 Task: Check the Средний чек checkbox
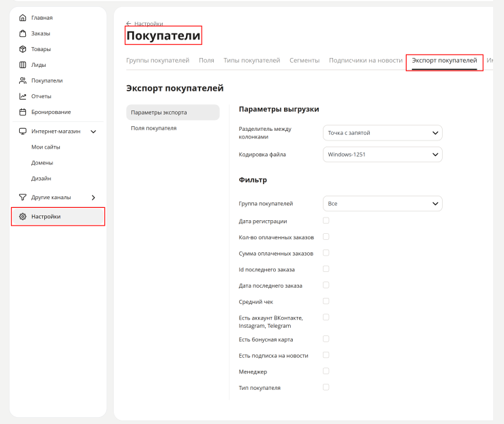click(x=326, y=301)
